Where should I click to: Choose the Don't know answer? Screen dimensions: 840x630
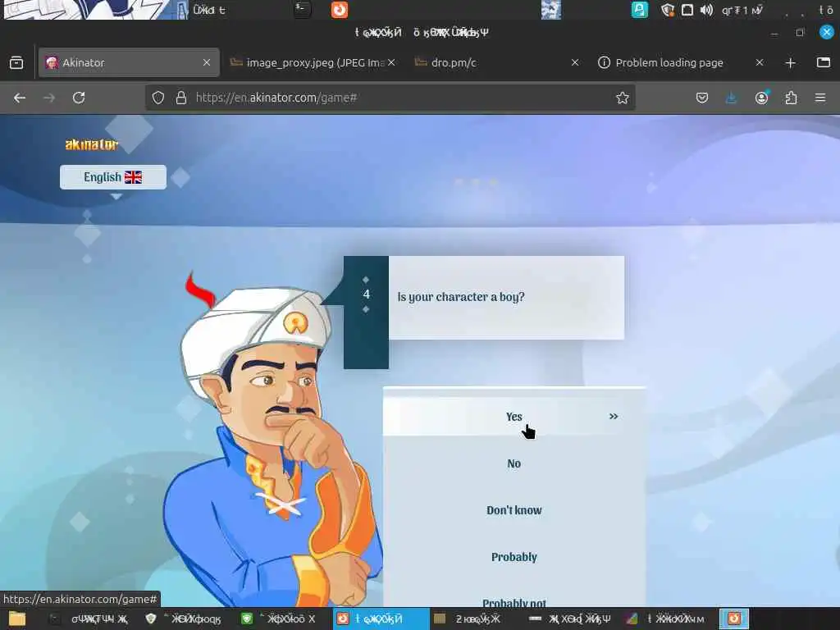tap(514, 510)
